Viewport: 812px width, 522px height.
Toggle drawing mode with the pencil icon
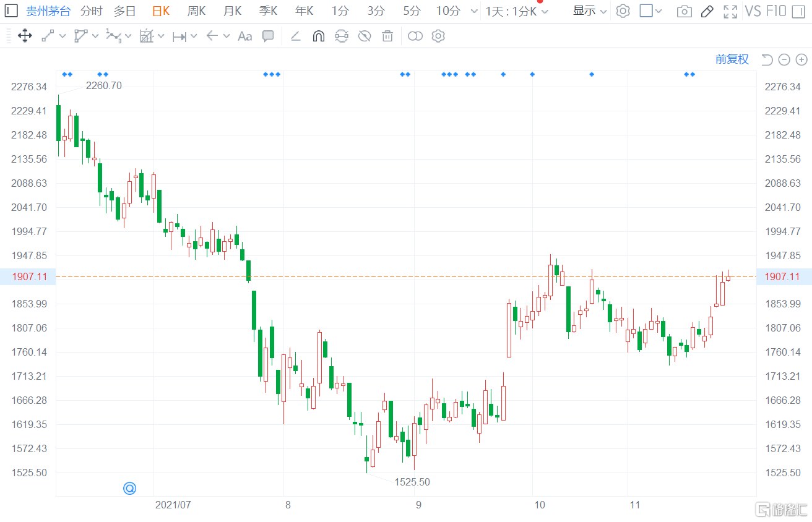(x=707, y=11)
